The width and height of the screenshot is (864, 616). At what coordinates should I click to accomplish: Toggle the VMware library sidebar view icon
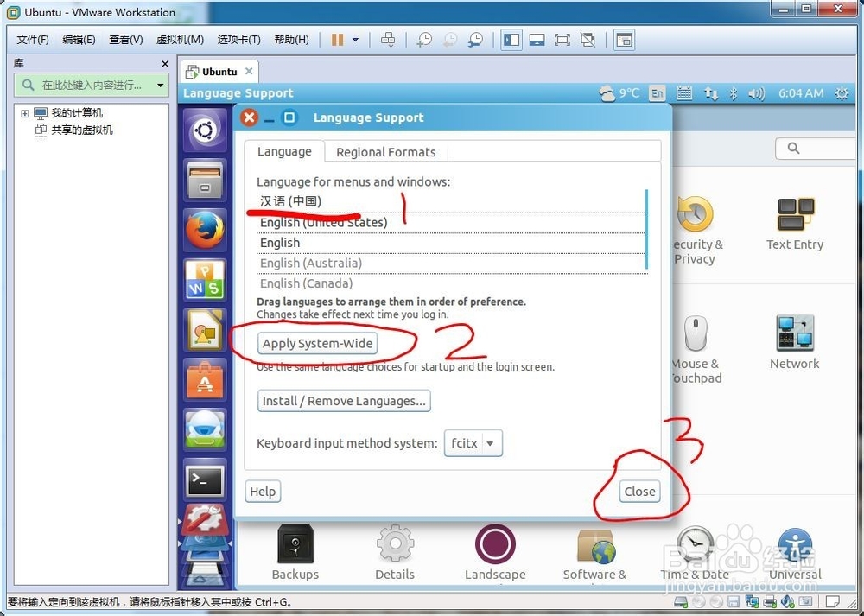click(x=511, y=40)
